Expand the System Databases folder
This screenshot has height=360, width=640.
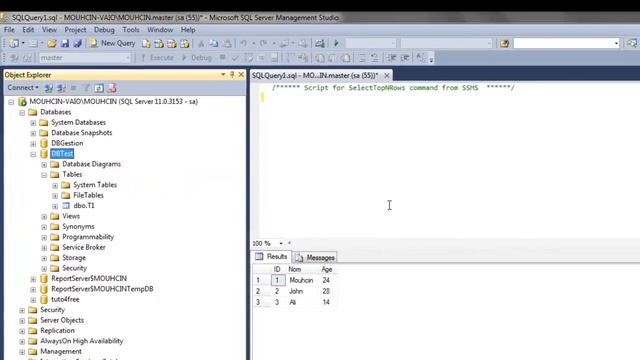click(33, 123)
